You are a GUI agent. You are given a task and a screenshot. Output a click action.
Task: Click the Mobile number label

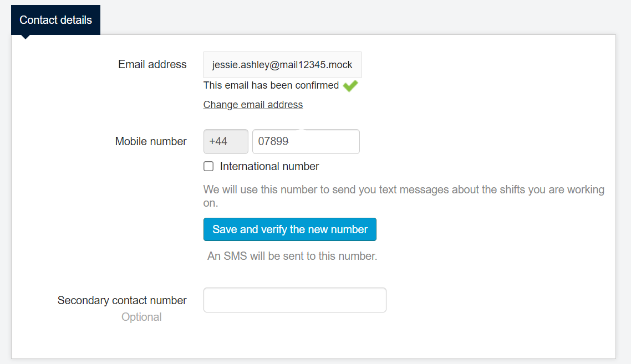[x=151, y=142]
